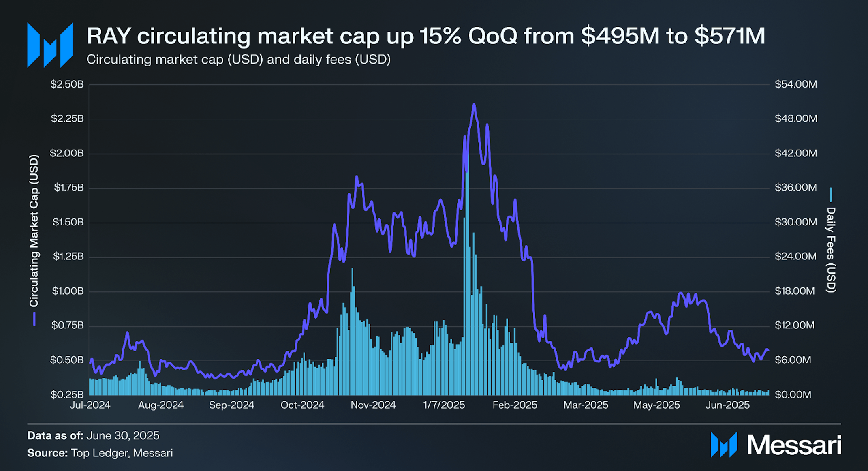Click the $18.00M right axis tick
868x471 pixels.
click(795, 291)
